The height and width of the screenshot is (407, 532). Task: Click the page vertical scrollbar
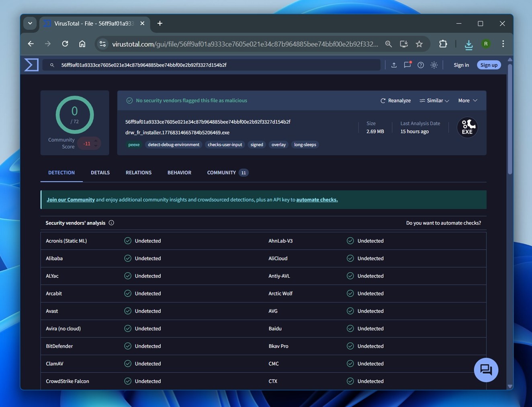[x=510, y=119]
